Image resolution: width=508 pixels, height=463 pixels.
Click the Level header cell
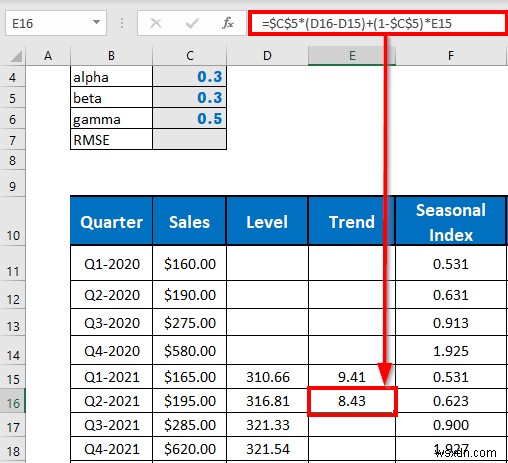[267, 221]
